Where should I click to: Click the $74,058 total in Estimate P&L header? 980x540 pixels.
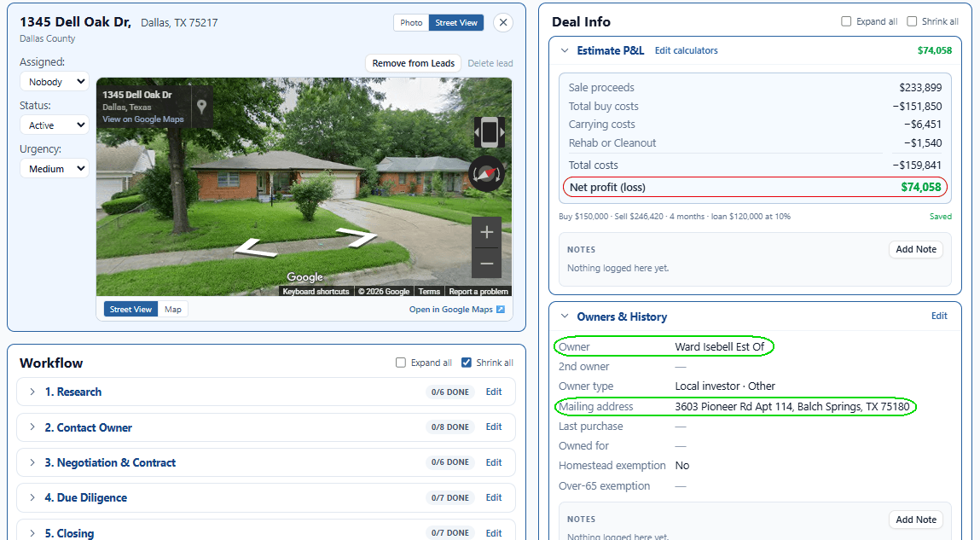point(935,50)
